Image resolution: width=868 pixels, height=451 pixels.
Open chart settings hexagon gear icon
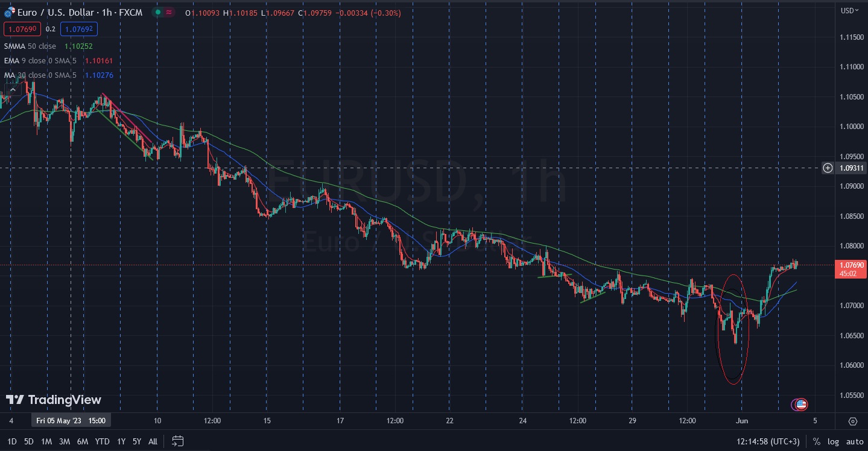[852, 421]
